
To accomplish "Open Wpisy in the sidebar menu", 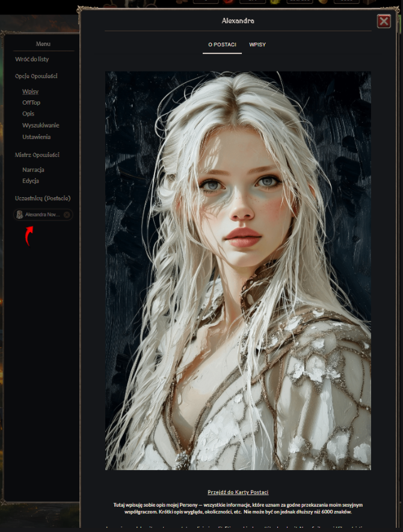I will click(x=30, y=91).
